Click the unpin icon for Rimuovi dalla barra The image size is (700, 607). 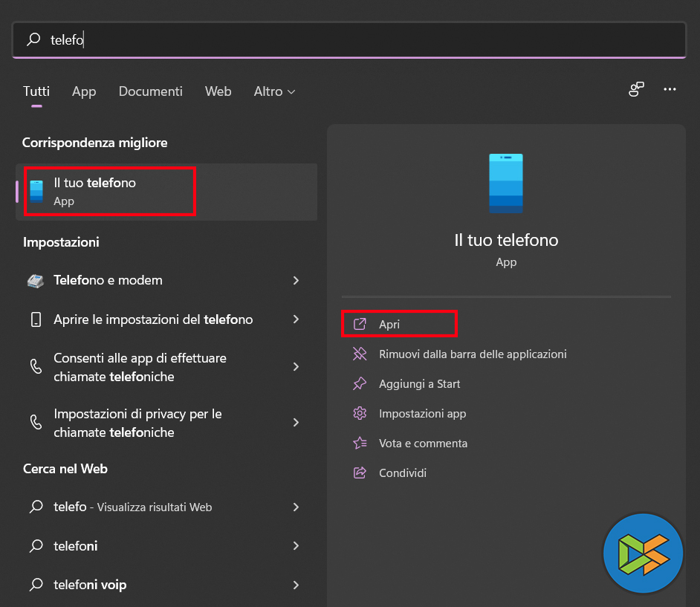[360, 354]
